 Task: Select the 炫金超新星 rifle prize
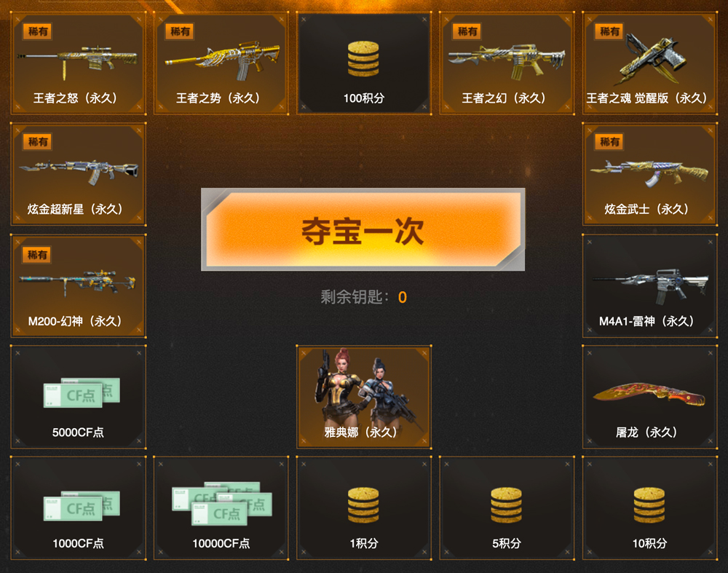[x=79, y=174]
